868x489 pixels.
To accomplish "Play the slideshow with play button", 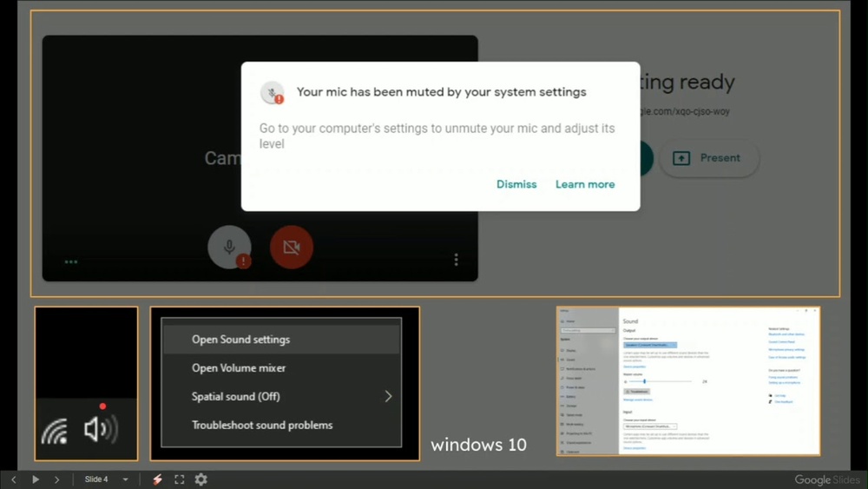I will [x=36, y=479].
